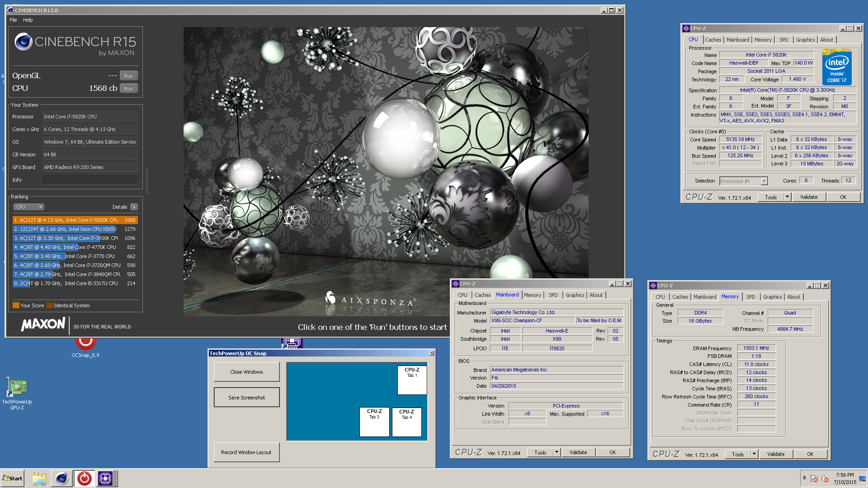The height and width of the screenshot is (488, 868).
Task: Click Save Screenshot in OC Snap
Action: pyautogui.click(x=246, y=398)
